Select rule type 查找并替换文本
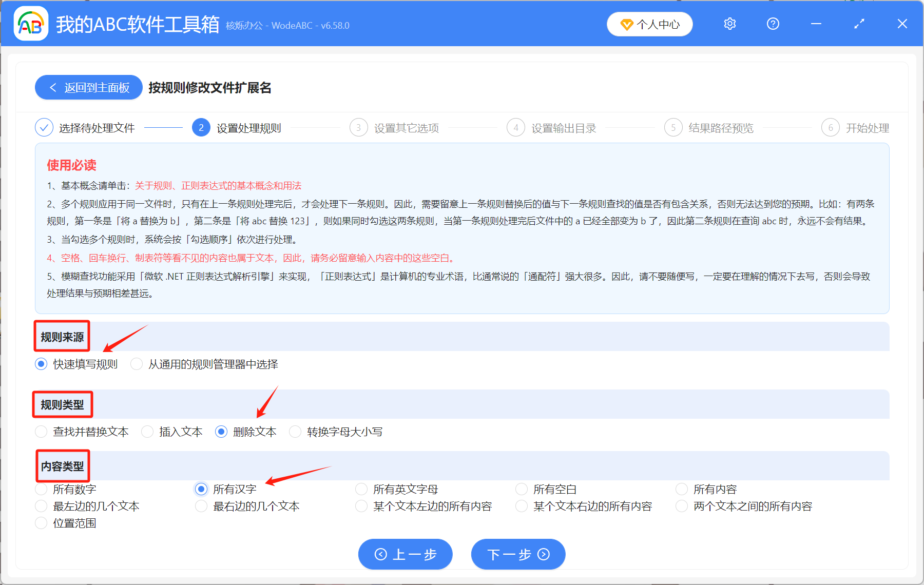Screen dimensions: 924x585 [x=41, y=432]
